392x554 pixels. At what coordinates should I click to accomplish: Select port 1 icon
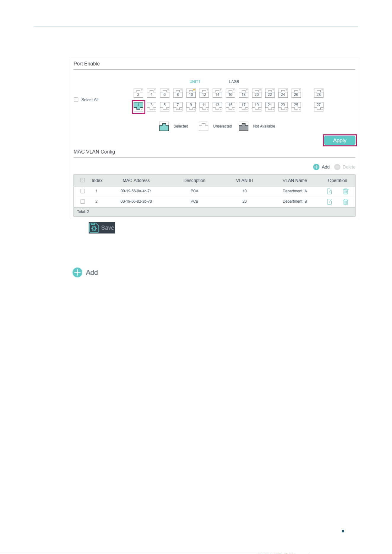click(x=138, y=107)
